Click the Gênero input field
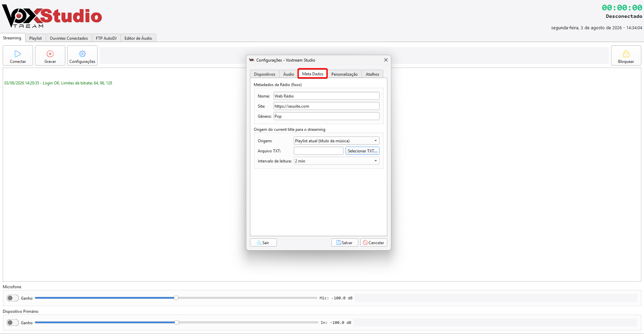Viewport: 644px width, 334px height. point(326,116)
